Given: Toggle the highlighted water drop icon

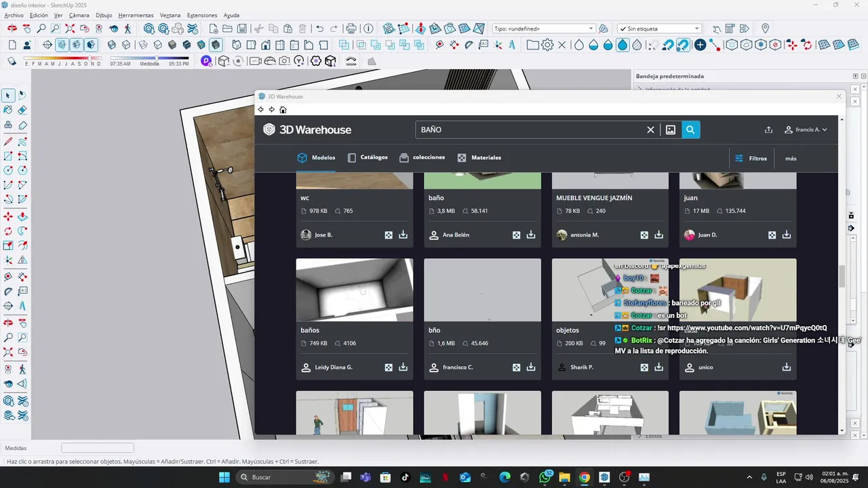Looking at the screenshot, I should click(x=623, y=45).
